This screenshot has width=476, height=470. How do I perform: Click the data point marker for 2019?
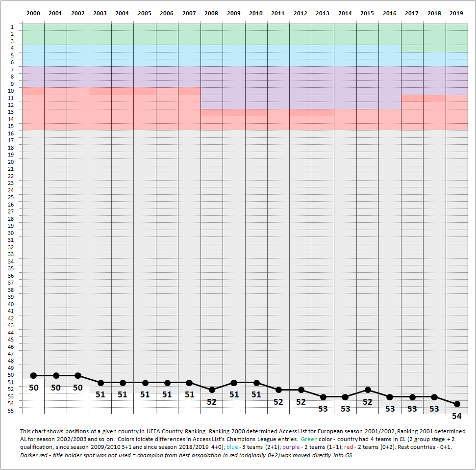coord(457,404)
